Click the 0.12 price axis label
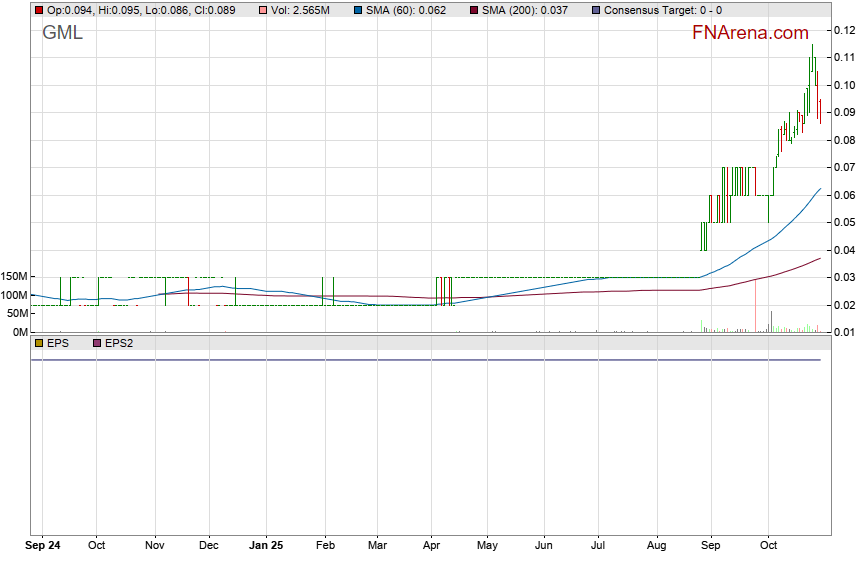Viewport: 859px width, 566px height. coord(843,30)
